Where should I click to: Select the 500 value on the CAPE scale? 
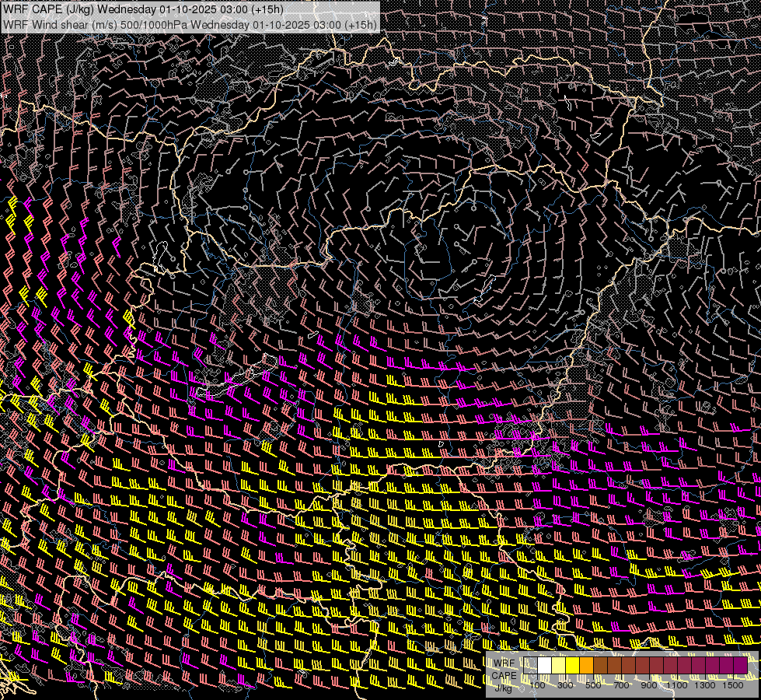pyautogui.click(x=593, y=684)
